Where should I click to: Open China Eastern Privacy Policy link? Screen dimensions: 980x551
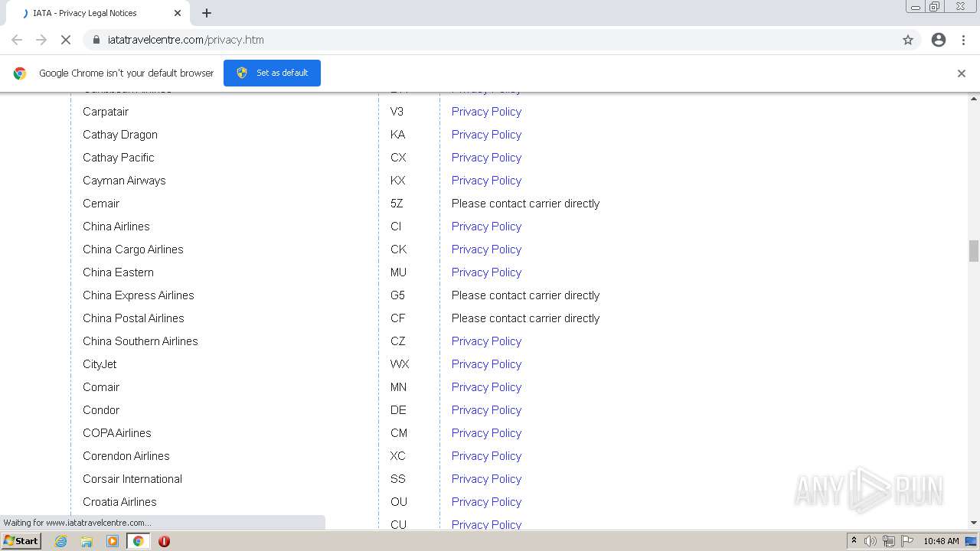point(486,272)
